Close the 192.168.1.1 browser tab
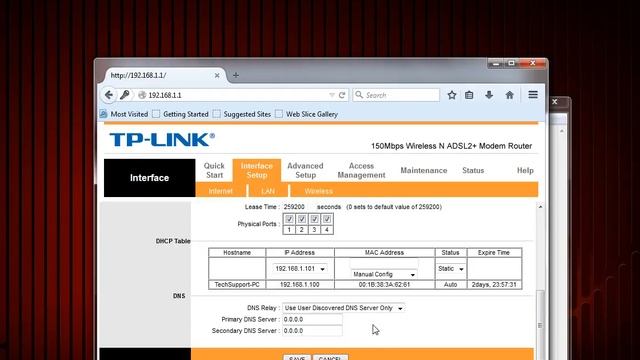Screen dimensions: 640x360 (x=217, y=76)
